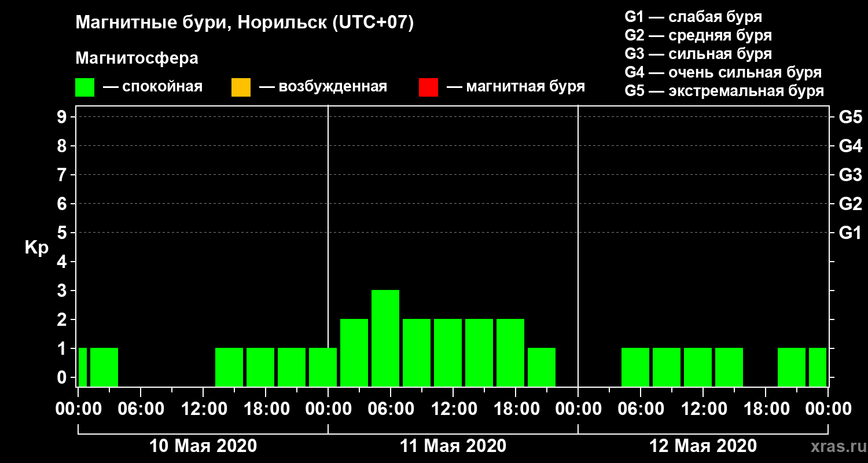Click the 12:00 time label under 12 May
The image size is (868, 463).
(703, 409)
